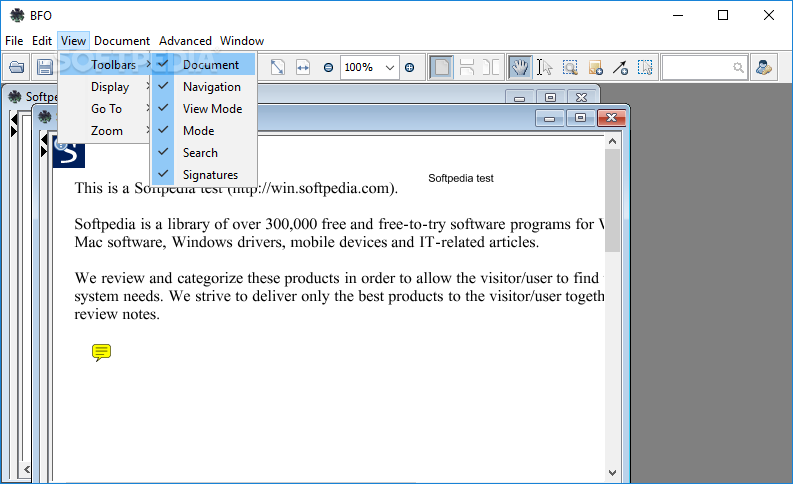Click the Fit Page diagonal arrow icon
The height and width of the screenshot is (484, 793).
(278, 67)
